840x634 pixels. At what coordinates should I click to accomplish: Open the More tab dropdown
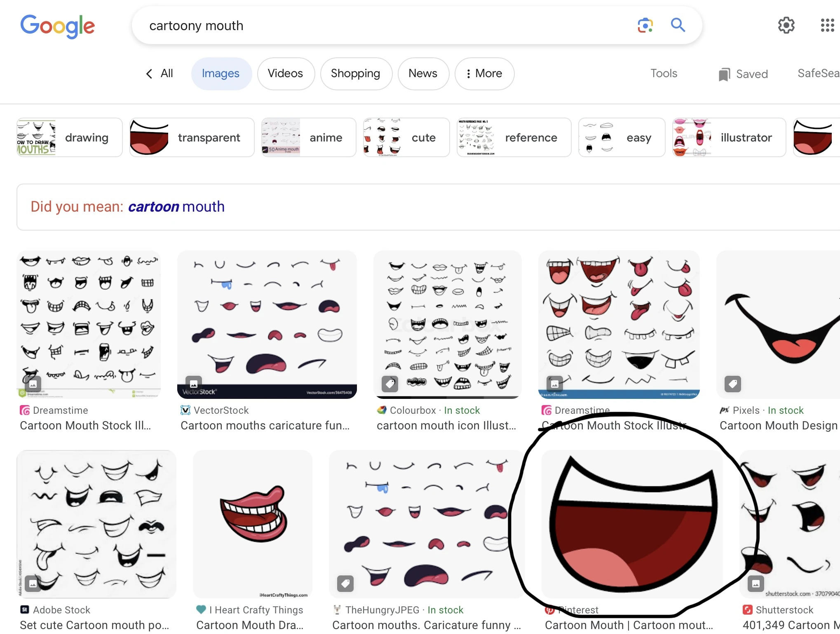coord(484,73)
